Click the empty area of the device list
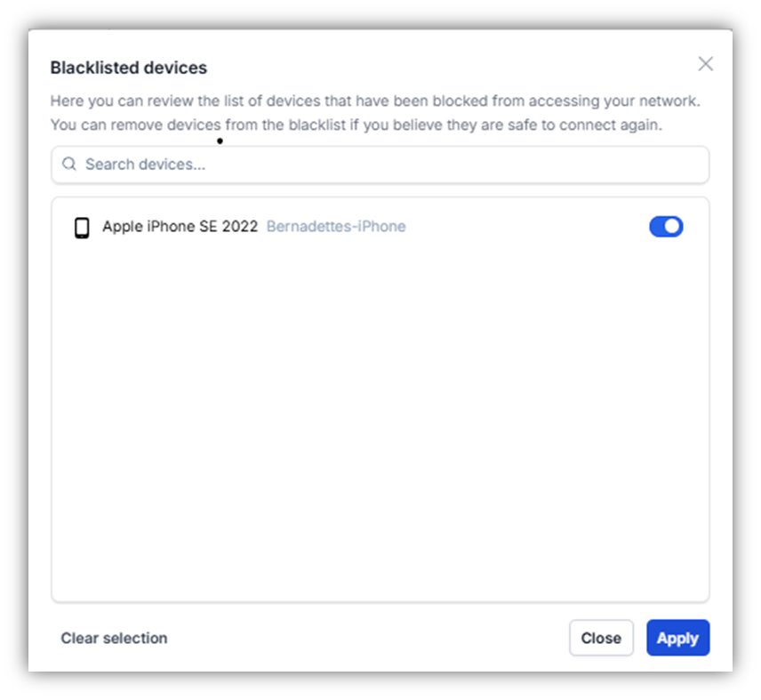This screenshot has height=700, width=761. pyautogui.click(x=380, y=418)
